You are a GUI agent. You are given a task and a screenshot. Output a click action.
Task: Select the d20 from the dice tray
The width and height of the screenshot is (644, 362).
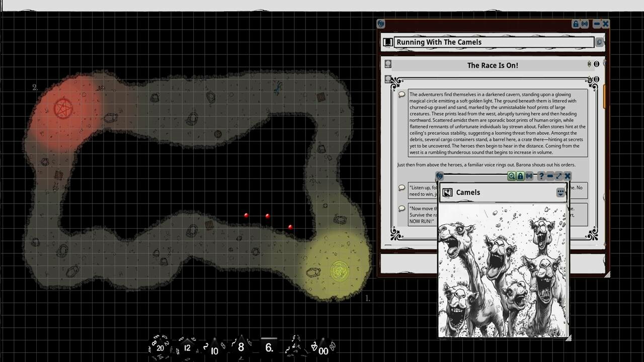click(x=160, y=347)
